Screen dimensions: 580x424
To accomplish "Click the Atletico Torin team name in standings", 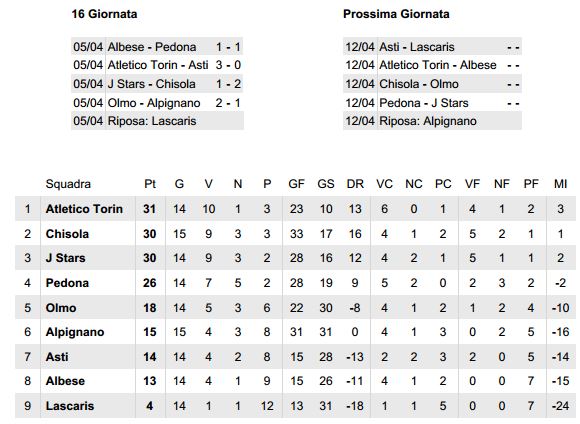I will click(84, 209).
